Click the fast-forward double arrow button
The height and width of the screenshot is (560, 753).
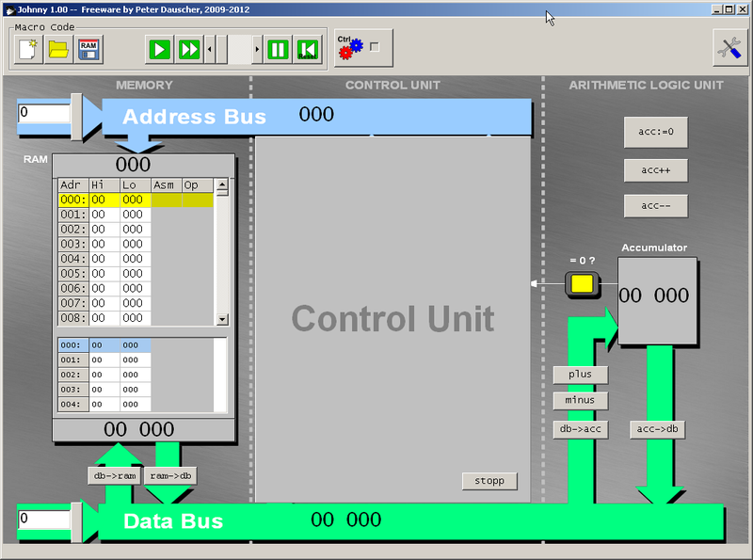pos(189,50)
